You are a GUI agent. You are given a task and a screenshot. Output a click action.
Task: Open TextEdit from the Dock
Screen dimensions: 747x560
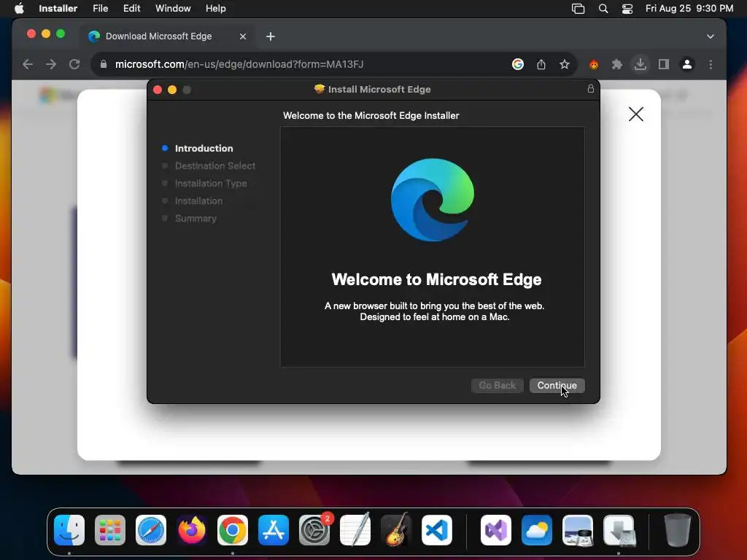pos(355,530)
